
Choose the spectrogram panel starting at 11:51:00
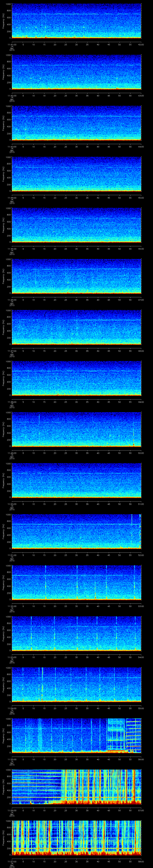pyautogui.click(x=77, y=531)
